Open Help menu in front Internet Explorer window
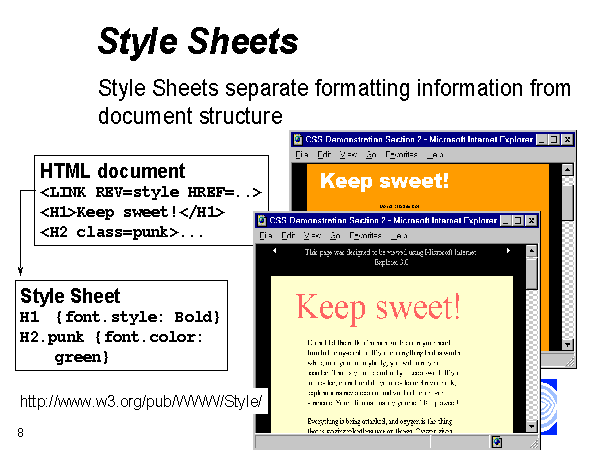The width and height of the screenshot is (600, 450). 399,235
